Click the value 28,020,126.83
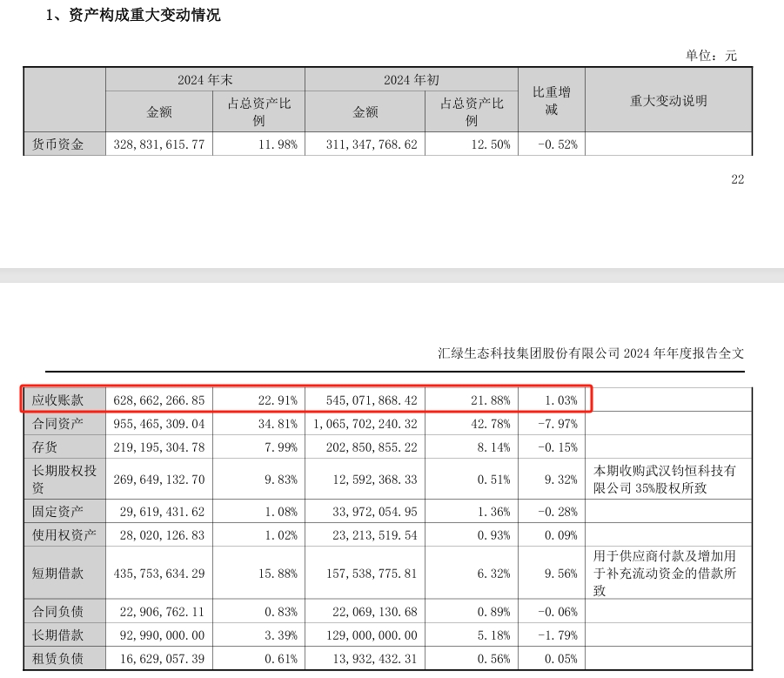The height and width of the screenshot is (678, 784). click(x=162, y=535)
